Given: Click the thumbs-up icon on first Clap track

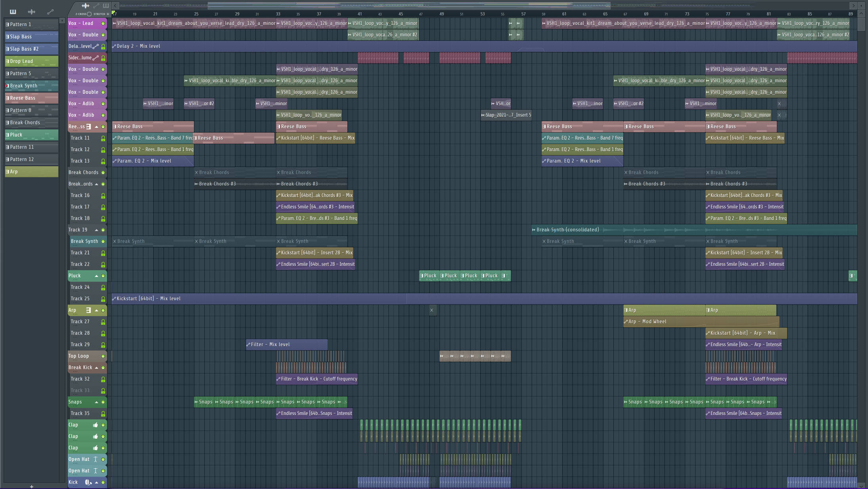Looking at the screenshot, I should click(95, 425).
